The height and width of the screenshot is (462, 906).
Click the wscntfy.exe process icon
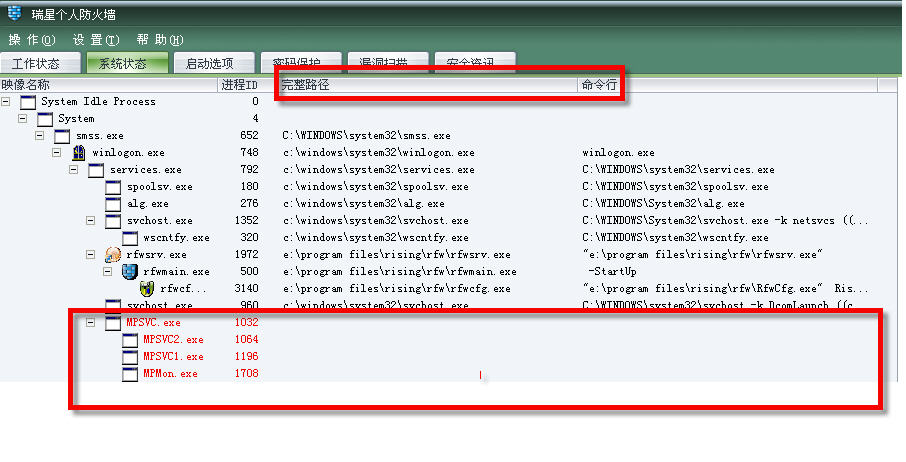pos(130,238)
